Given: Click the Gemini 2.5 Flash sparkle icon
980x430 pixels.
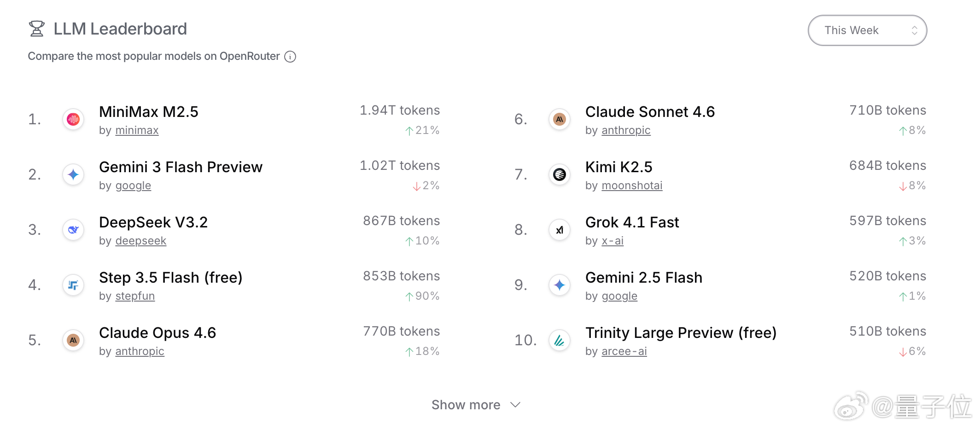Looking at the screenshot, I should click(x=560, y=285).
